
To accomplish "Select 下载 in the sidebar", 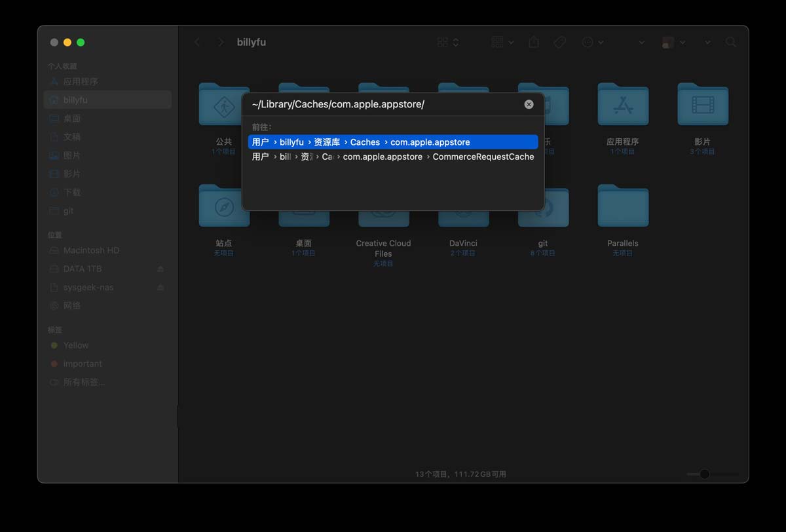I will click(x=72, y=193).
